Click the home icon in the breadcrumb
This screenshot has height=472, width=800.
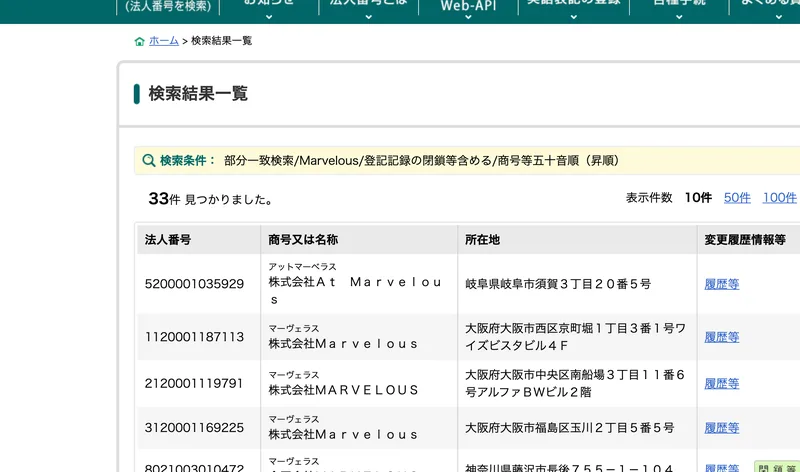click(x=139, y=41)
